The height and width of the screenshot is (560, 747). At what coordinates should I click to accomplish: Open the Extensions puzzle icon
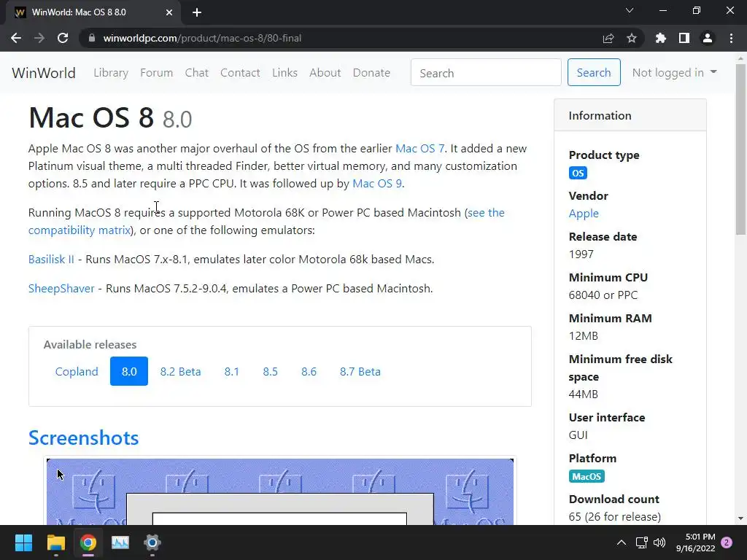[x=661, y=38]
